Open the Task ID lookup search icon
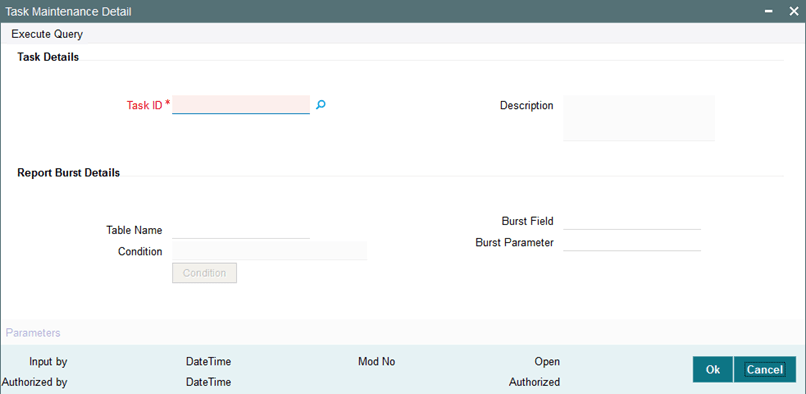Viewport: 806px width, 394px height. [321, 105]
